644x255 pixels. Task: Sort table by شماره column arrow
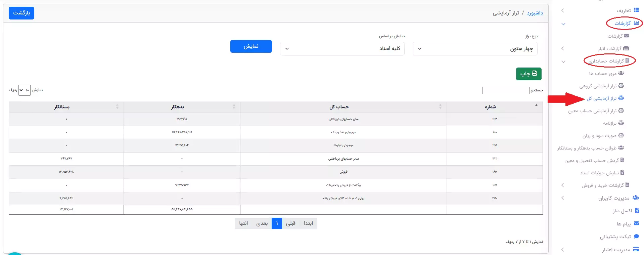point(536,105)
